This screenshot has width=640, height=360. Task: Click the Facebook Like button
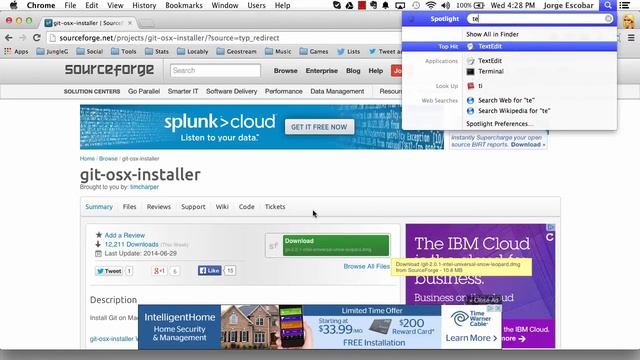pyautogui.click(x=209, y=271)
